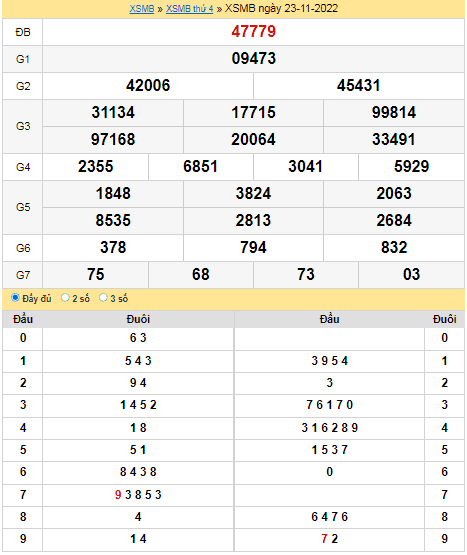Click the ĐB row label

click(x=23, y=32)
